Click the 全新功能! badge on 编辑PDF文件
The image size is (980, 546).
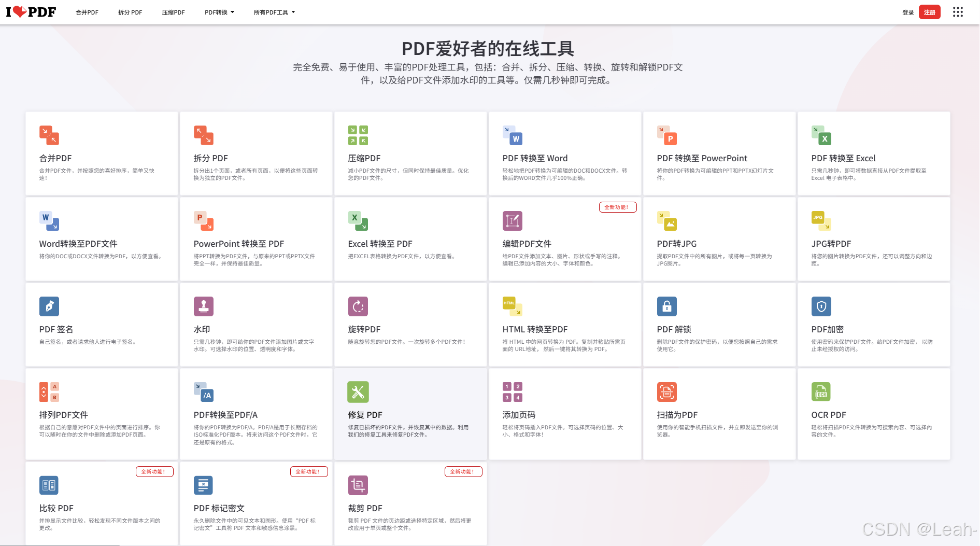pyautogui.click(x=618, y=207)
